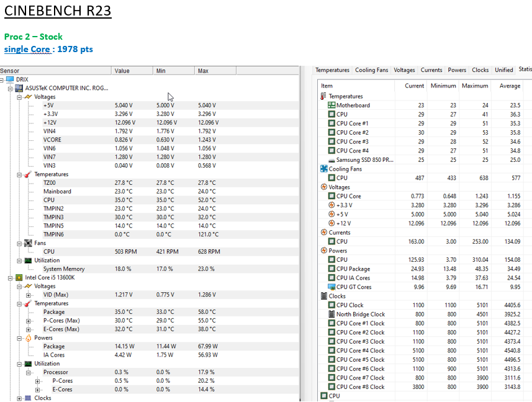Click the CPU GT Cores icon
This screenshot has width=532, height=402.
[331, 287]
